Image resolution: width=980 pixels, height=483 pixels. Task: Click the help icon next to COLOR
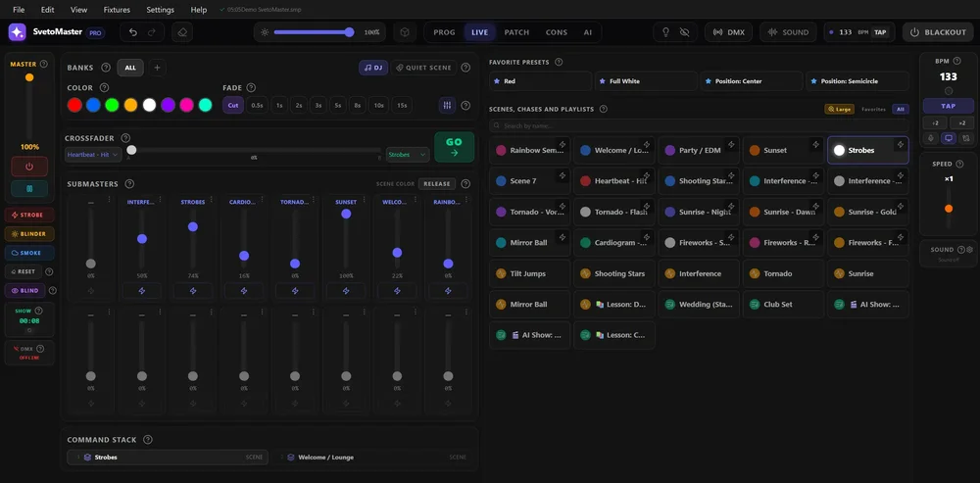click(x=105, y=88)
